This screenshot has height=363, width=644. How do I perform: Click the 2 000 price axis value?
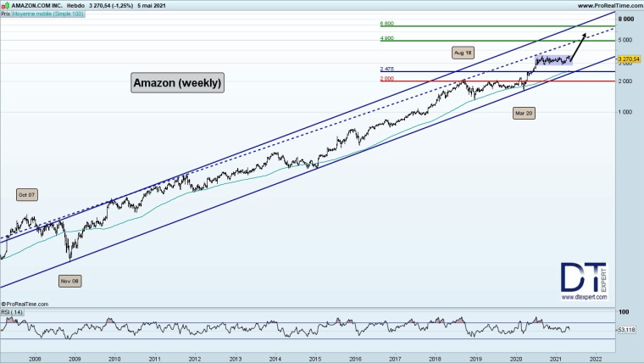625,81
